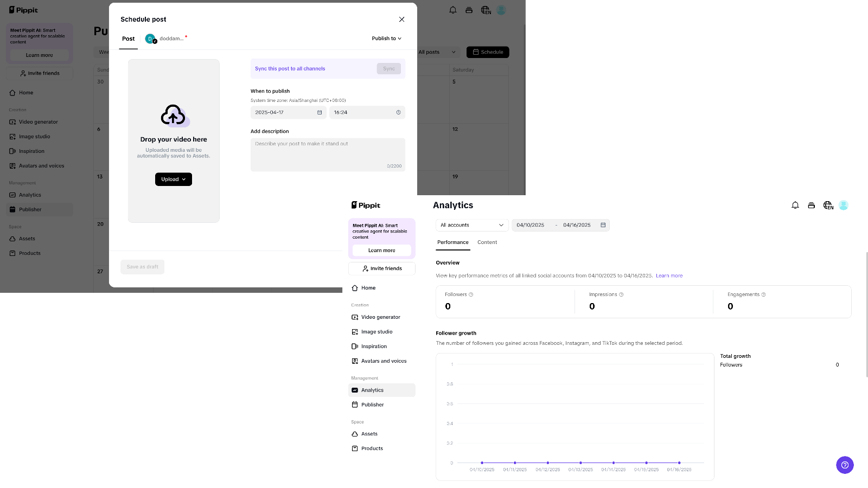This screenshot has width=868, height=488.
Task: Select Image studio in the left sidebar
Action: pos(377,331)
